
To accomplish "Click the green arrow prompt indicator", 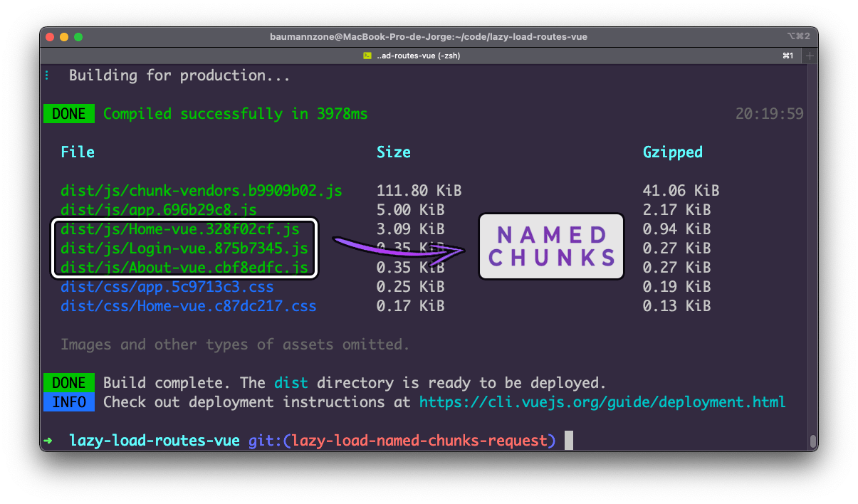I will (x=48, y=440).
